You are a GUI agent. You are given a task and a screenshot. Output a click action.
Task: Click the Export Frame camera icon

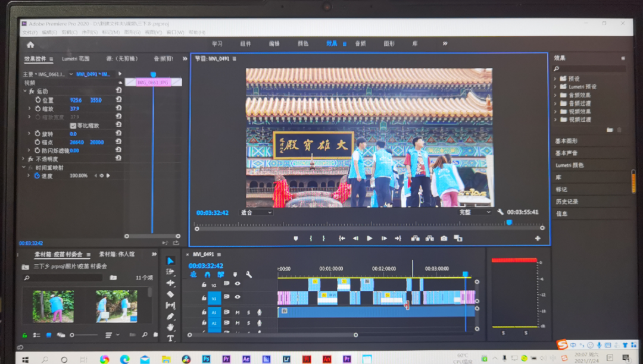click(x=444, y=239)
